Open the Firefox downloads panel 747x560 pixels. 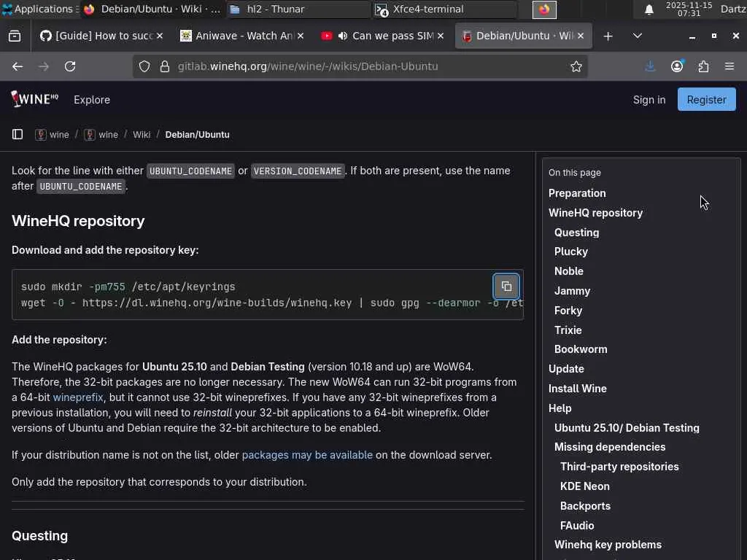tap(650, 66)
